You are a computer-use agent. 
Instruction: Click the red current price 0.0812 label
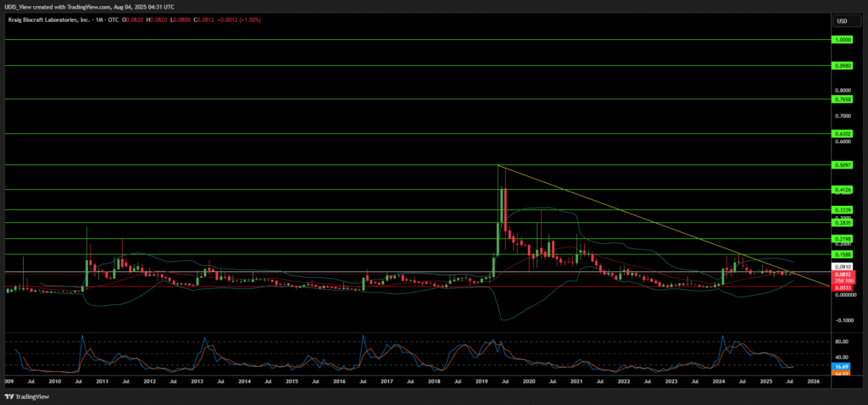coord(842,274)
